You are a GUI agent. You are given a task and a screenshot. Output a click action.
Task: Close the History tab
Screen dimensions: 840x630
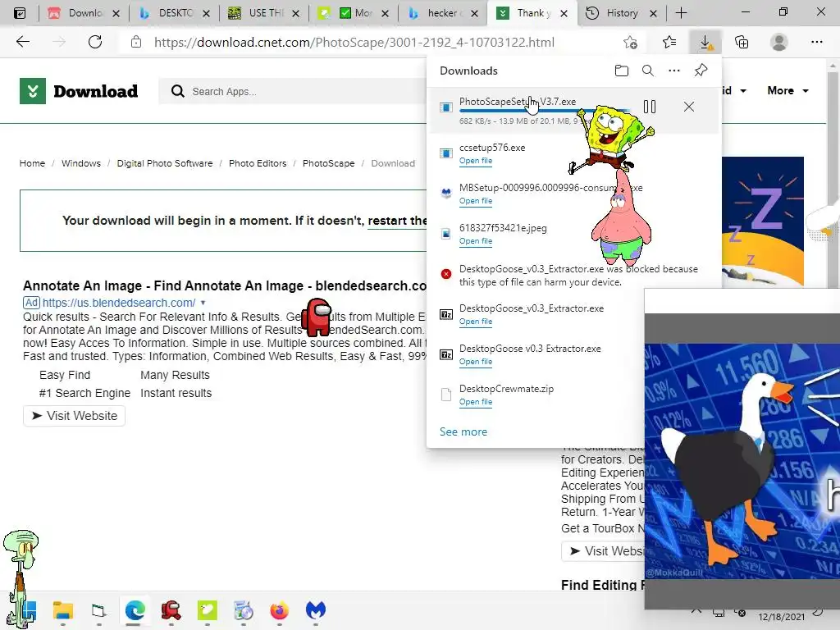point(653,13)
